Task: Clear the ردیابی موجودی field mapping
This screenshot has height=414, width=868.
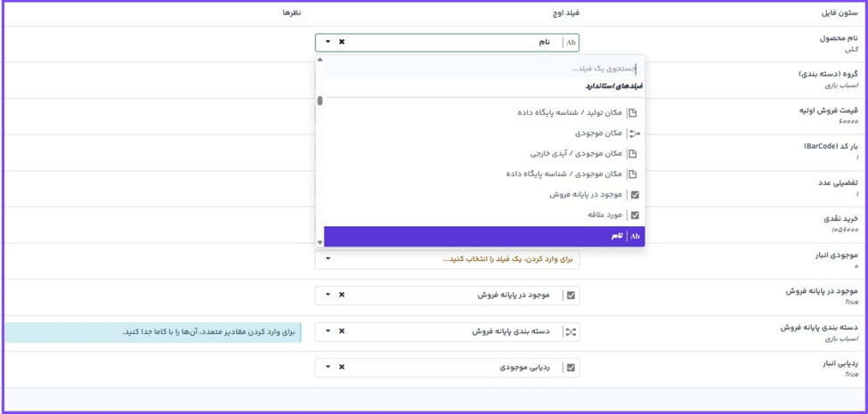Action: pos(342,367)
